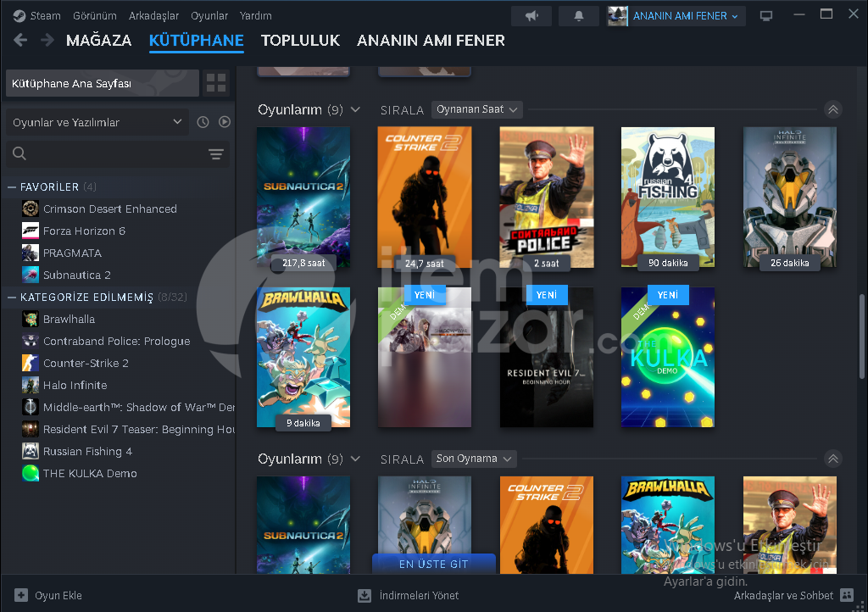Click the downloads manager icon

pyautogui.click(x=364, y=595)
